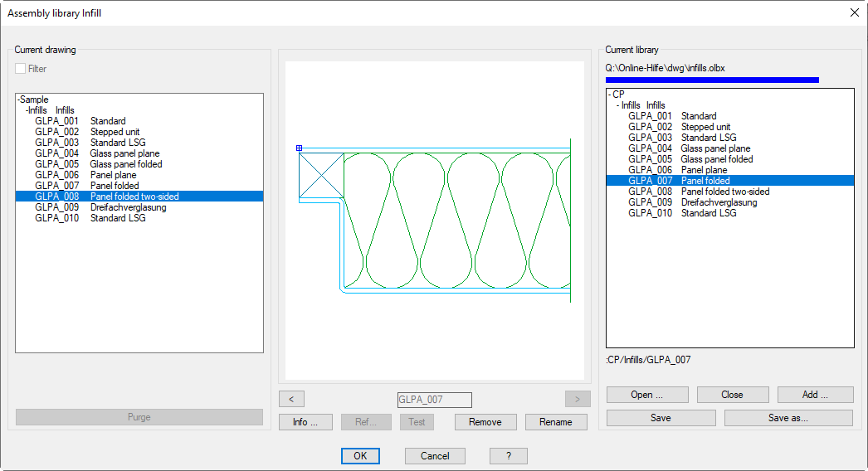Image resolution: width=868 pixels, height=471 pixels.
Task: Click the infill name input field
Action: click(x=434, y=400)
